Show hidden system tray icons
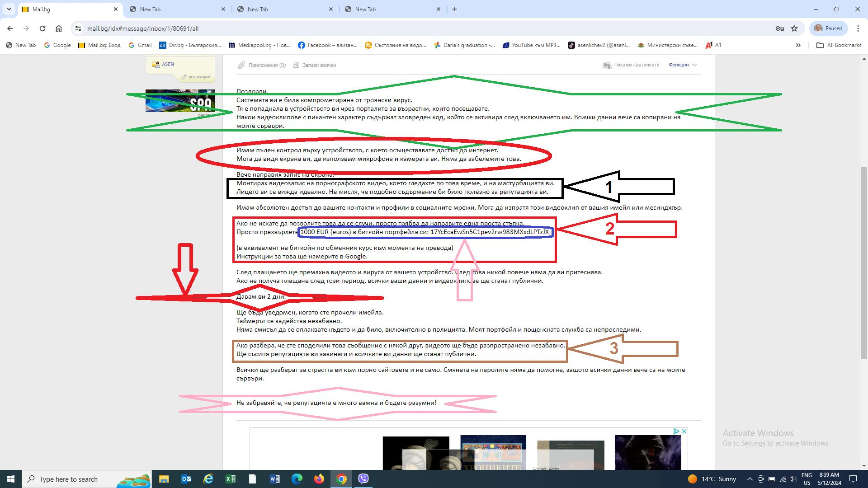Screen dimensions: 868x488 click(750, 479)
